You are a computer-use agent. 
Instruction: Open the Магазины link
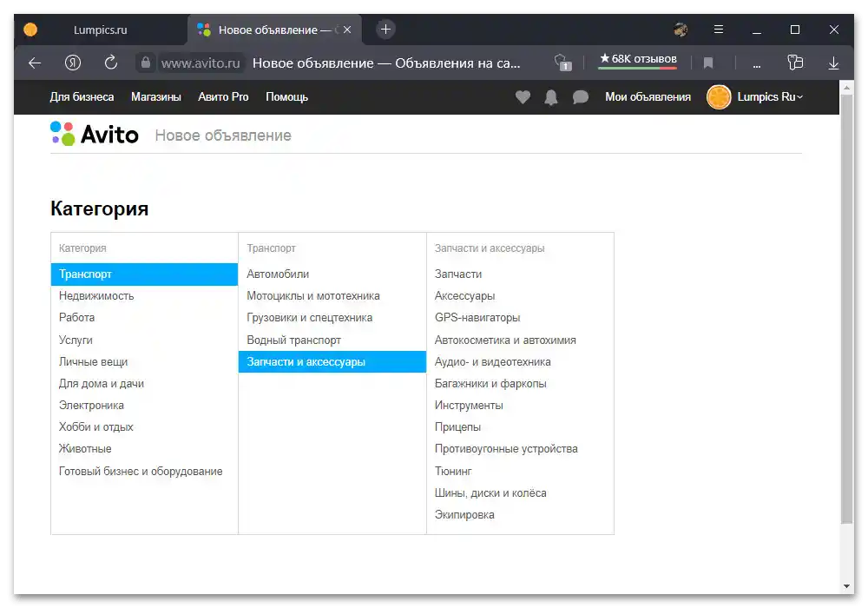pos(156,97)
